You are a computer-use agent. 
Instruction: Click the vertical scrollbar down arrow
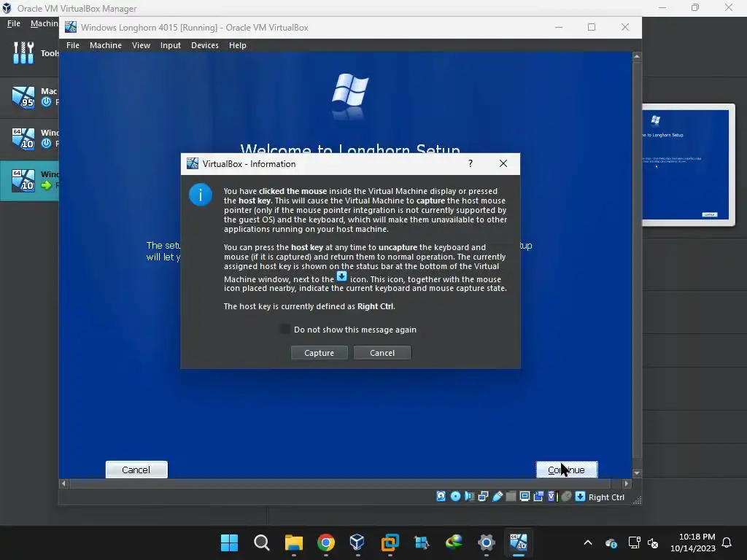637,473
